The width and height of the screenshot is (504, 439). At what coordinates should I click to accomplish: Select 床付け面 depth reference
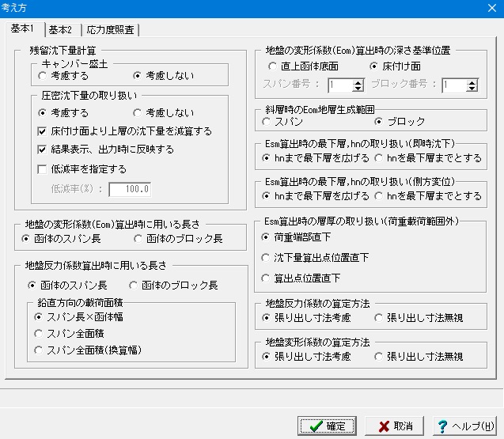(x=395, y=66)
